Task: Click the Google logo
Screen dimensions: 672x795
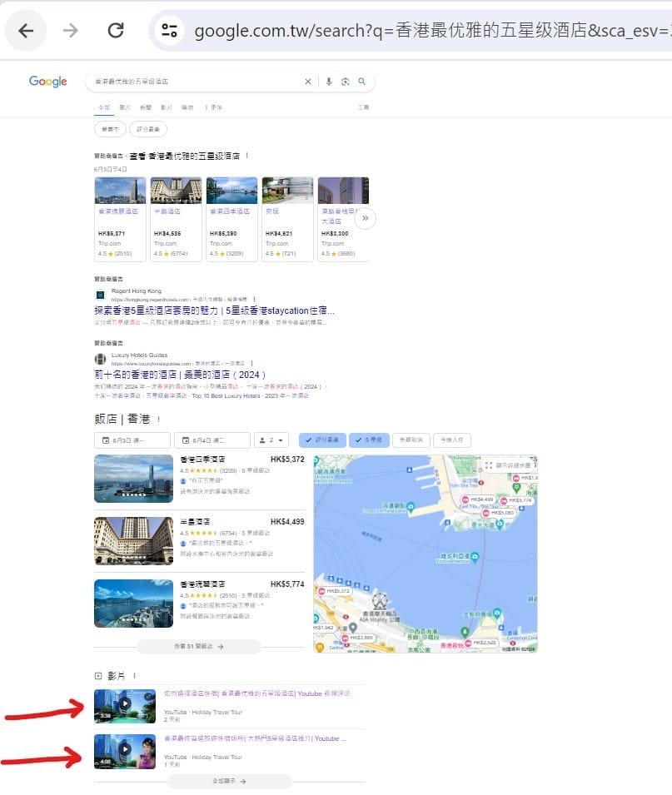Action: pyautogui.click(x=48, y=81)
